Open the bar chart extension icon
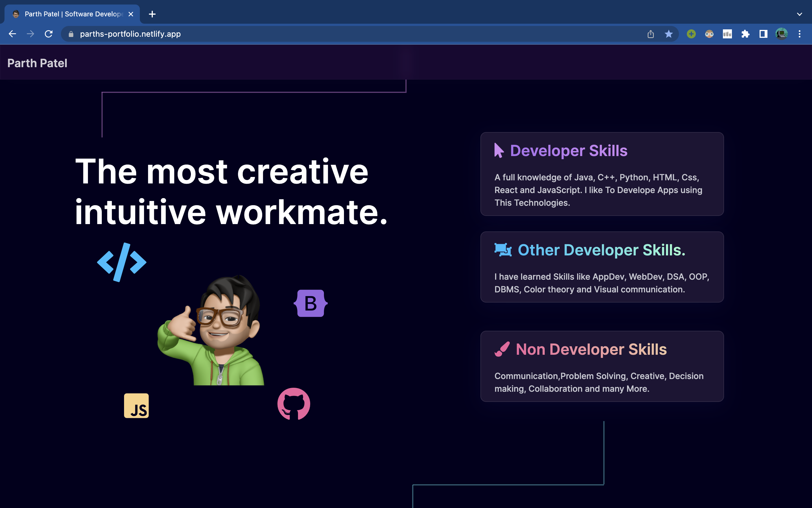 727,34
